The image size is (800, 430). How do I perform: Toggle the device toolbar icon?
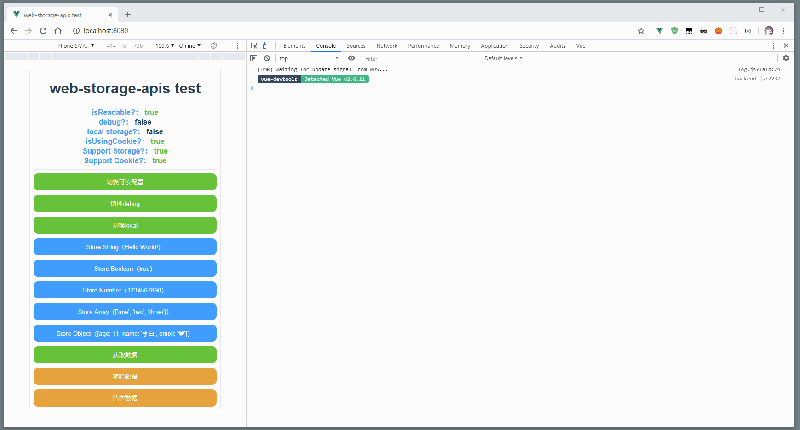tap(264, 45)
